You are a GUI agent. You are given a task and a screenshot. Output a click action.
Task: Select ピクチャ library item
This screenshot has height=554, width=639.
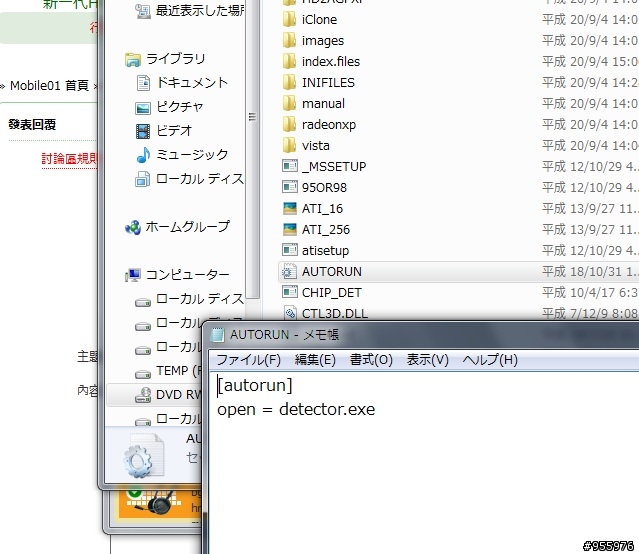[x=180, y=107]
